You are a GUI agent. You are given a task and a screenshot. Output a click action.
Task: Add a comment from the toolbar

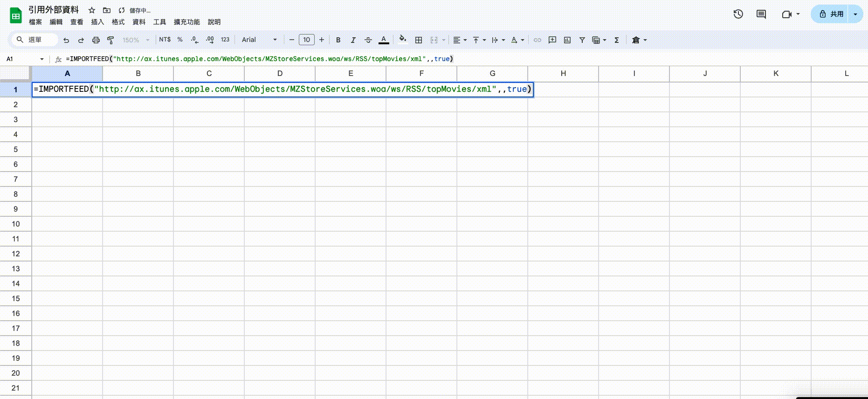tap(552, 40)
